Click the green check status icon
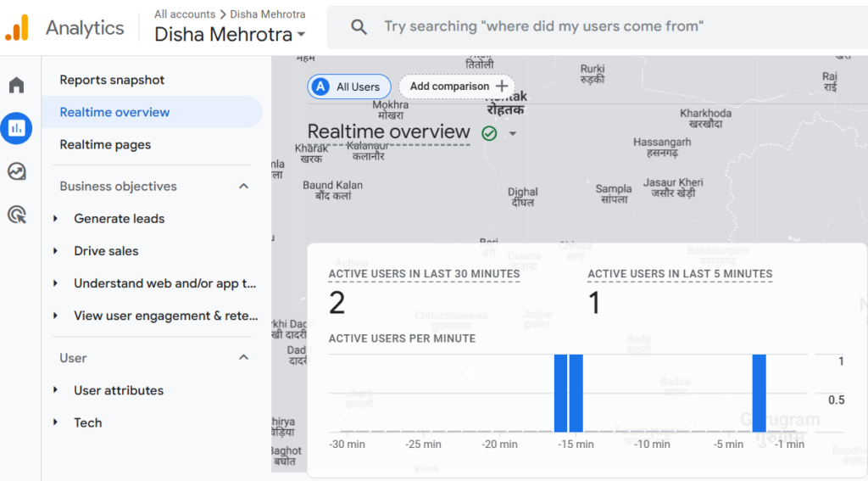The width and height of the screenshot is (868, 481). pyautogui.click(x=489, y=133)
